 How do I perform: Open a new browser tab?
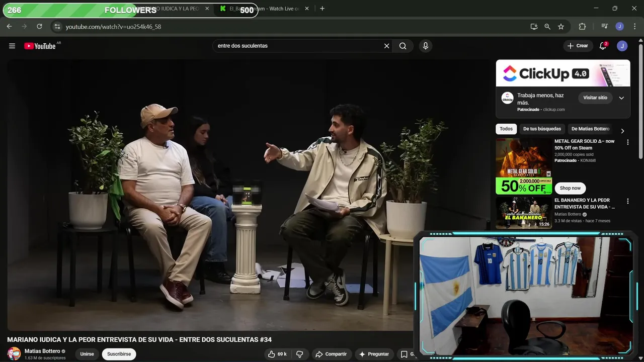[323, 9]
